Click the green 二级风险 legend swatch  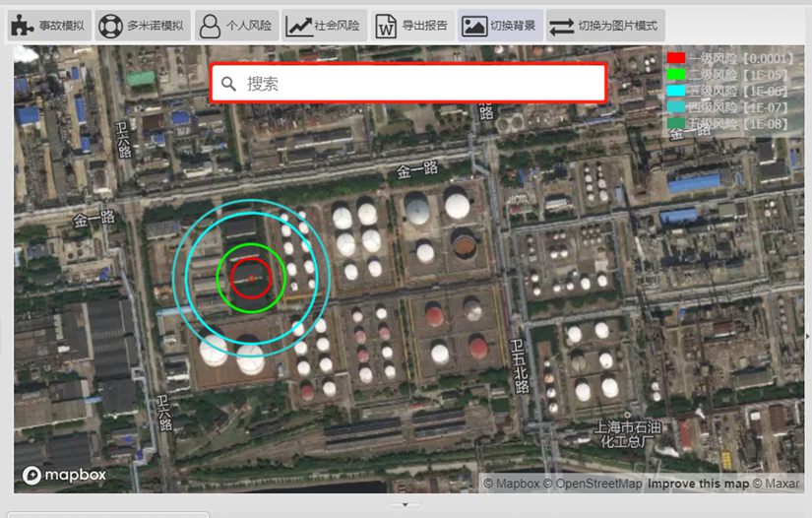pos(676,75)
